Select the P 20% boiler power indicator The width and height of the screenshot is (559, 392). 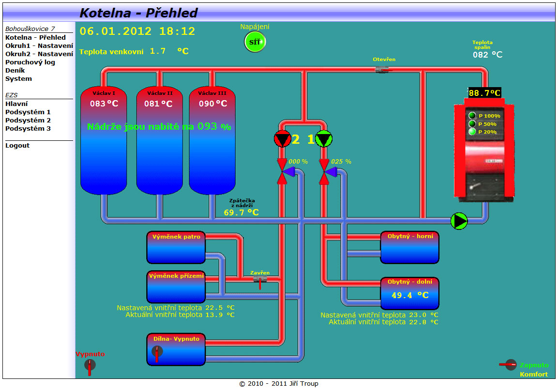tap(472, 132)
